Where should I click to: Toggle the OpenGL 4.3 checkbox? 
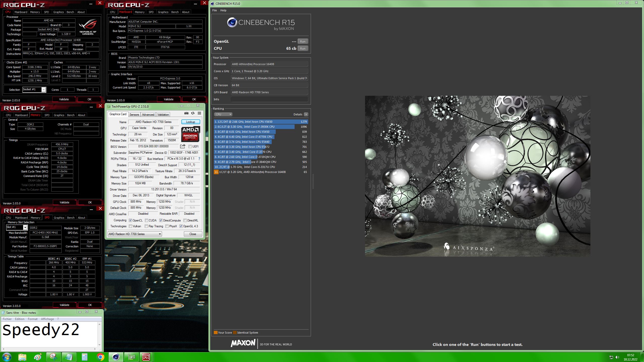coord(181,226)
